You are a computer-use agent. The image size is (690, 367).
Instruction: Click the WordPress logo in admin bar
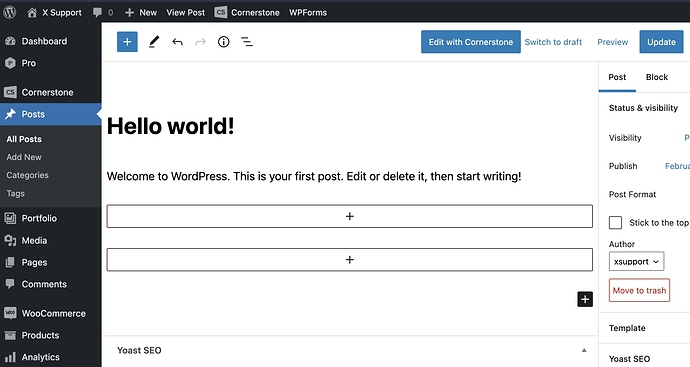(10, 12)
